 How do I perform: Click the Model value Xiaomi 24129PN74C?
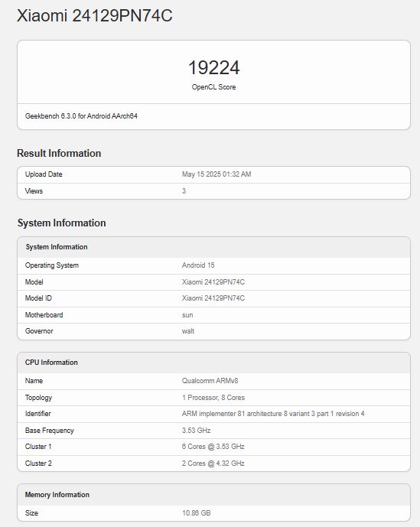213,282
